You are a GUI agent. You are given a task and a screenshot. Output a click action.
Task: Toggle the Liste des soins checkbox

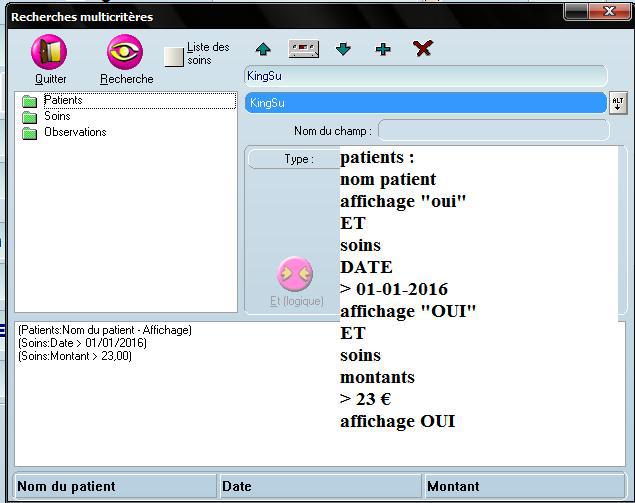(x=174, y=56)
